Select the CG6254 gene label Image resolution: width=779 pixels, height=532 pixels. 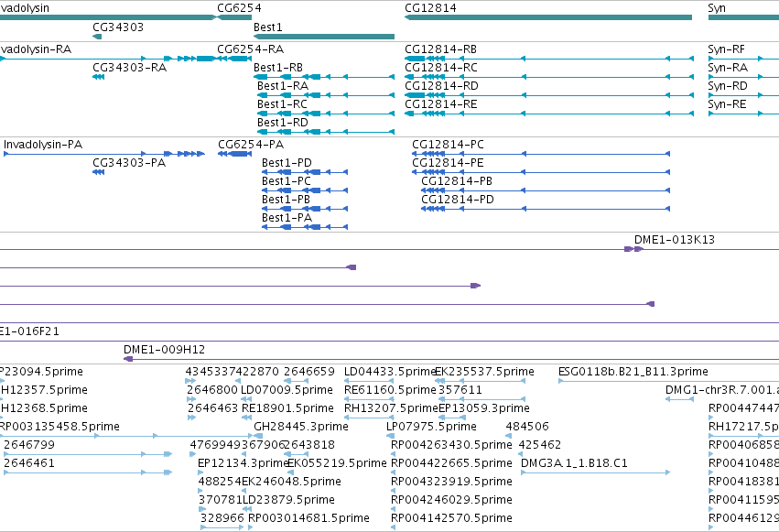pos(239,8)
